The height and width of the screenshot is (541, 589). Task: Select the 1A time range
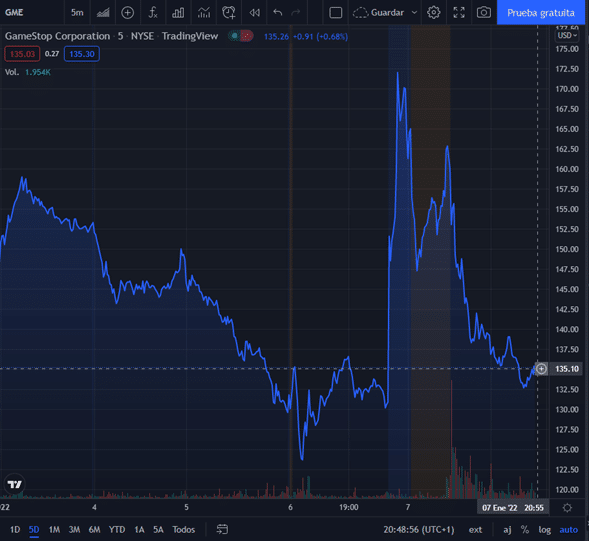139,529
